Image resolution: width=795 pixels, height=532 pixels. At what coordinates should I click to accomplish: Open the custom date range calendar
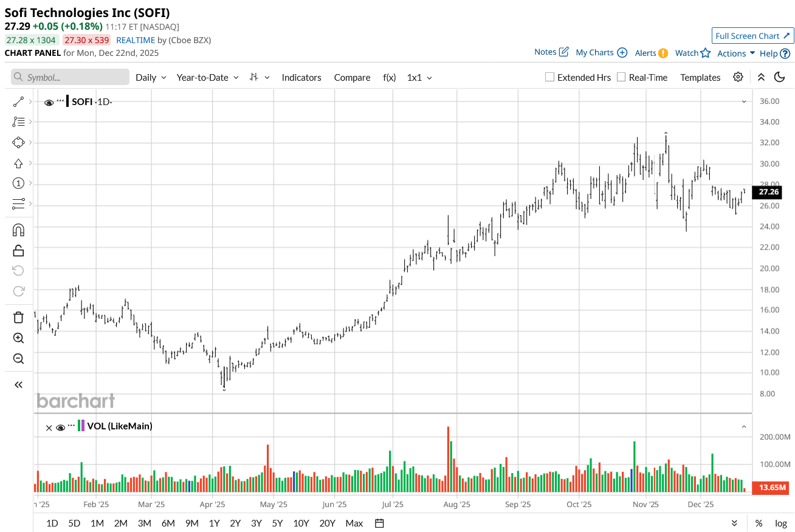tap(379, 523)
